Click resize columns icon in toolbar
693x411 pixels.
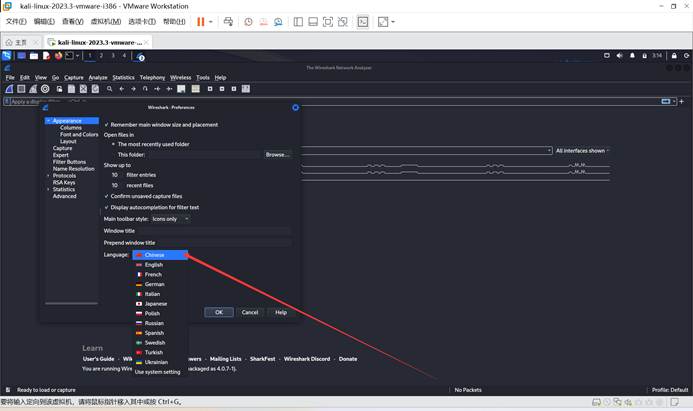tap(246, 89)
